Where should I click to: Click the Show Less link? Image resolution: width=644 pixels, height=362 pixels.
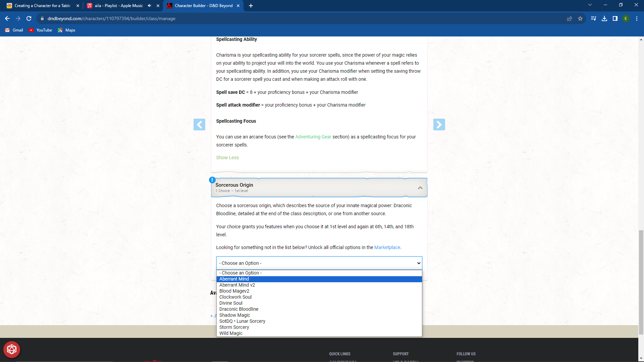(227, 157)
